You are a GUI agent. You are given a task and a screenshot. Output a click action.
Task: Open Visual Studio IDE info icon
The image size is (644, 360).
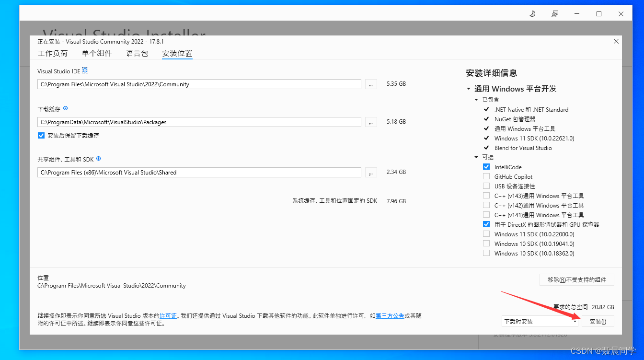click(x=85, y=70)
